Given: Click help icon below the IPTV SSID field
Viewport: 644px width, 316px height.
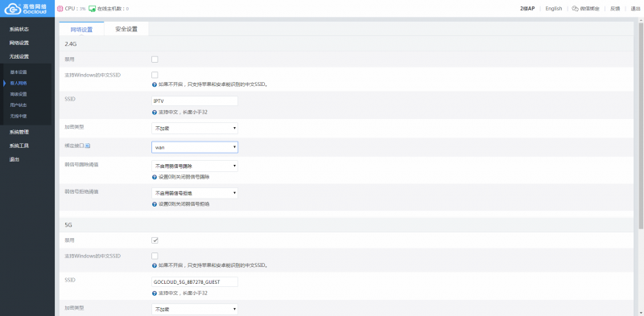Looking at the screenshot, I should coord(155,113).
